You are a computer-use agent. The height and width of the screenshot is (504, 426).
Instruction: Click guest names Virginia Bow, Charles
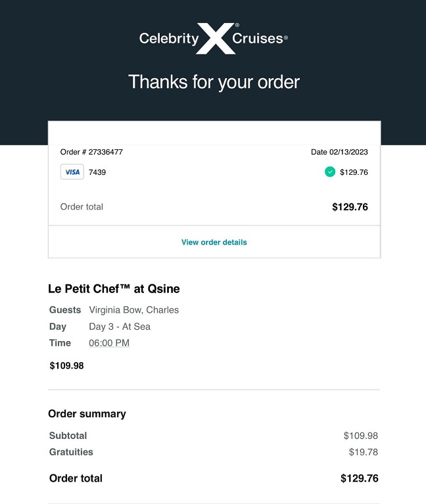click(x=133, y=310)
